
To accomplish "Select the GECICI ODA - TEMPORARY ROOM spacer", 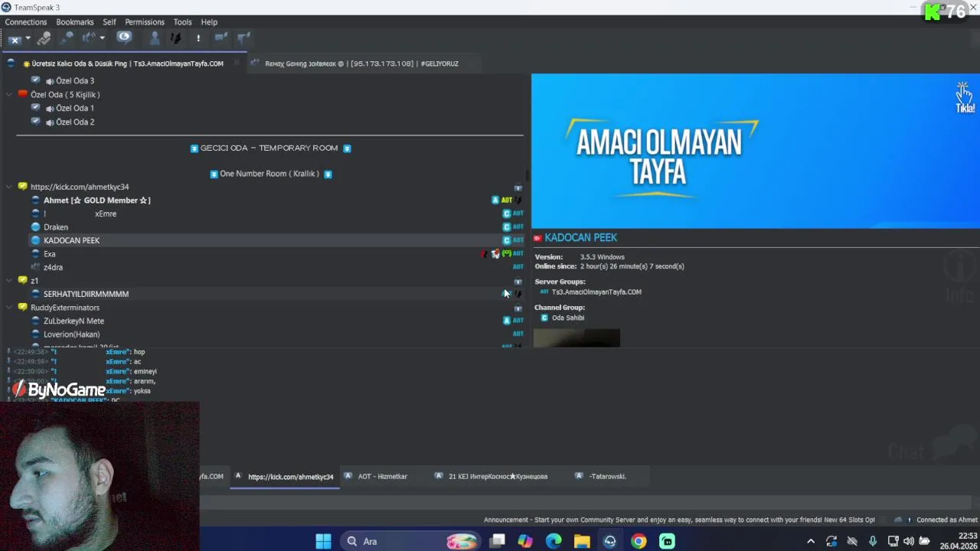I will (270, 148).
